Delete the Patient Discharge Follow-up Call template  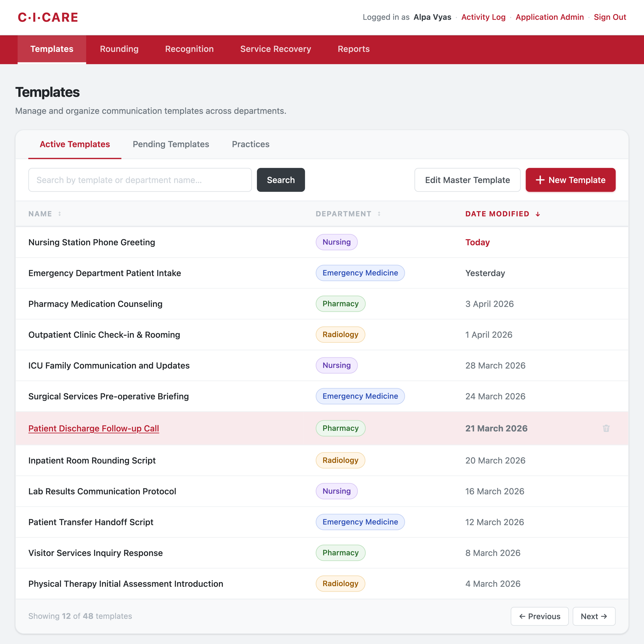click(x=606, y=428)
